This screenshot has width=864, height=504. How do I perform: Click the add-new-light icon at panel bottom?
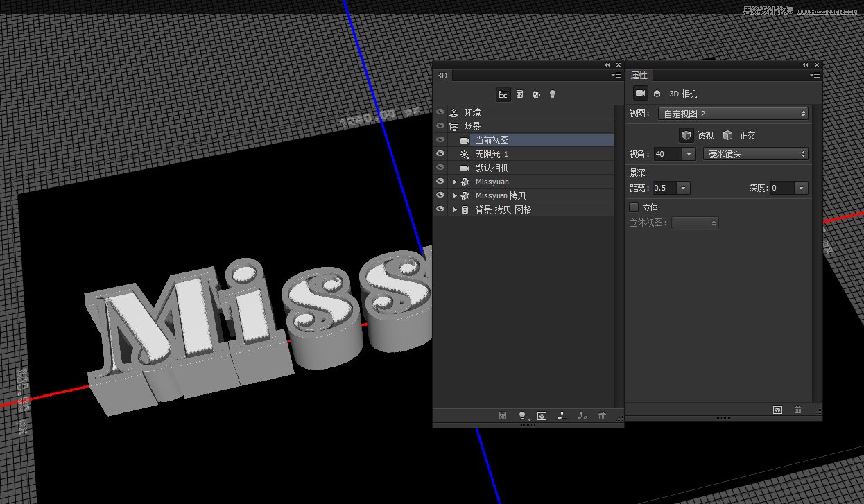(522, 415)
